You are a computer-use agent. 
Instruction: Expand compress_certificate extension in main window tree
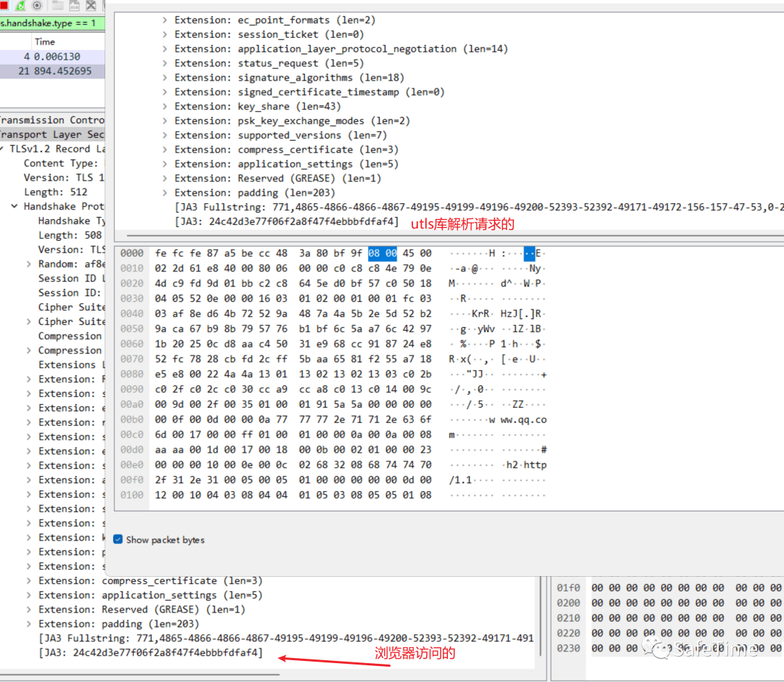point(28,580)
